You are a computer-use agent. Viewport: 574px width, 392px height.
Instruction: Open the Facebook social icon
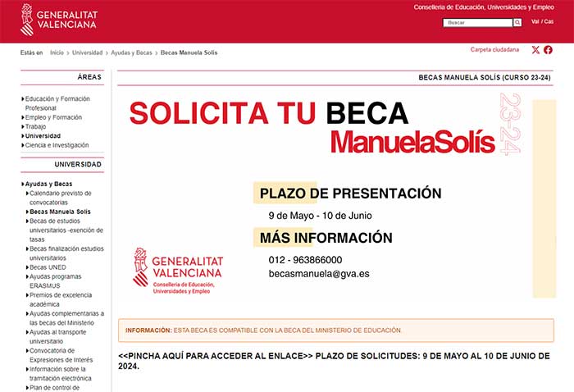(548, 50)
